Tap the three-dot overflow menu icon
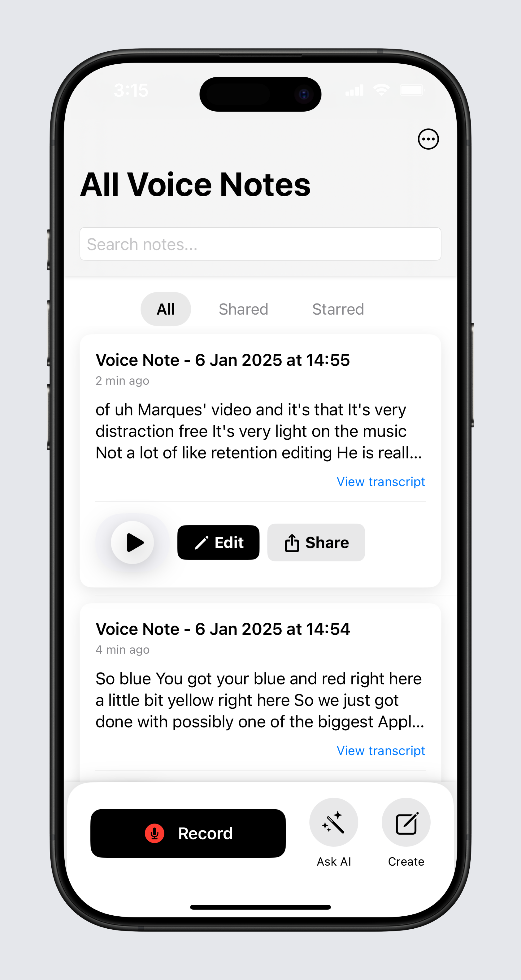This screenshot has height=980, width=521. coord(428,139)
